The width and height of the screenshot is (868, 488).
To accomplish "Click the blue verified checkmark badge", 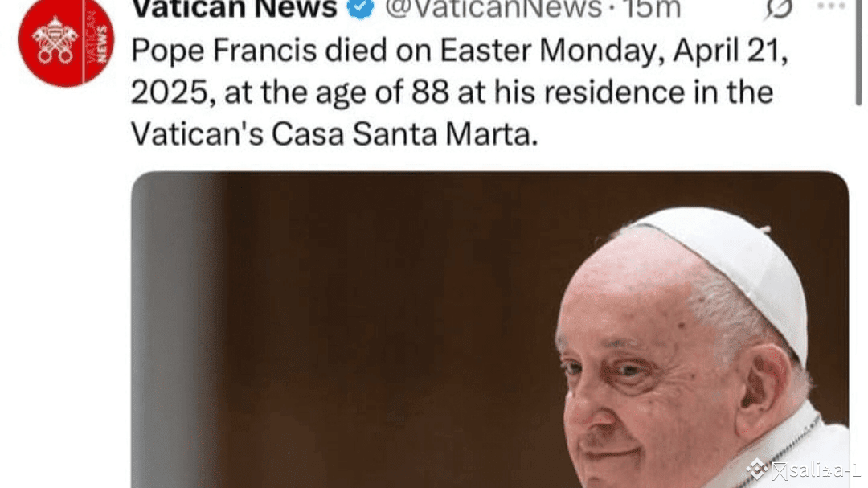I will (x=360, y=8).
